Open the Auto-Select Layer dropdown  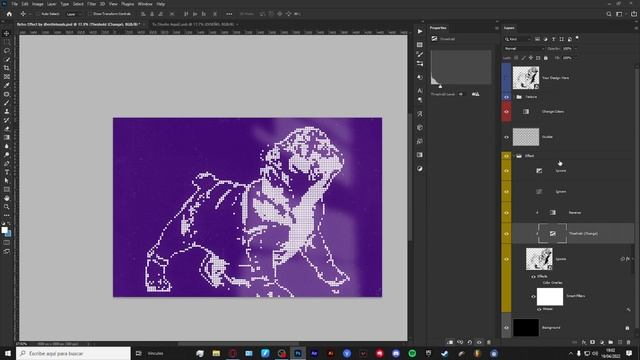[73, 14]
